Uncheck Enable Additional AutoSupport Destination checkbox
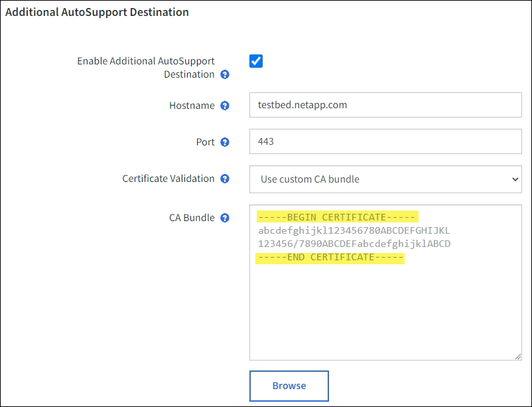Screen dimensions: 532x407 click(x=256, y=61)
